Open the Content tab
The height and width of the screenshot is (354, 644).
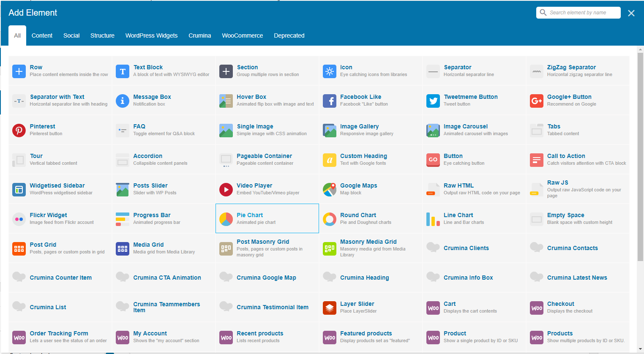42,35
